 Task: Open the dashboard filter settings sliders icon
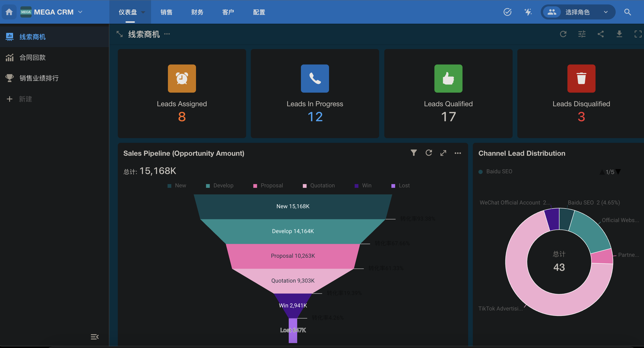coord(582,34)
